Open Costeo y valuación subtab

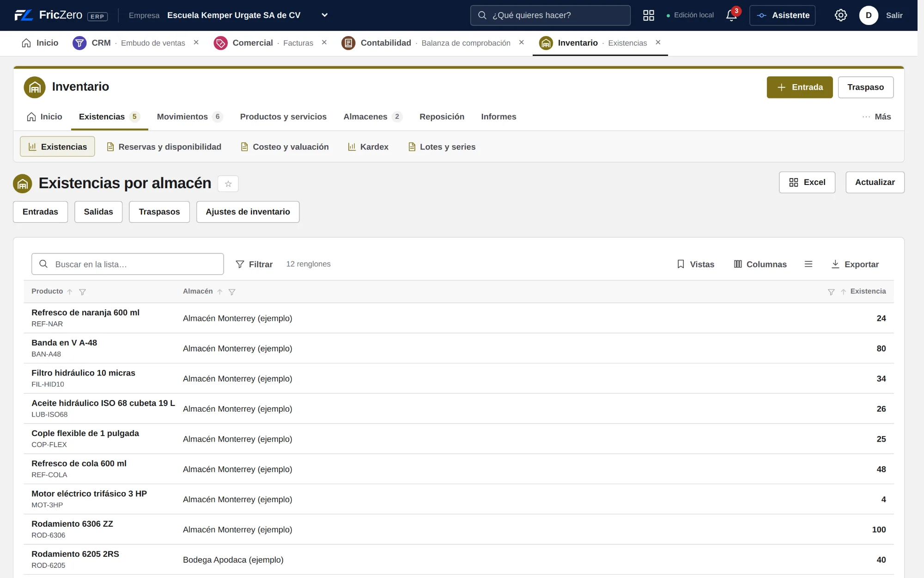pos(285,147)
